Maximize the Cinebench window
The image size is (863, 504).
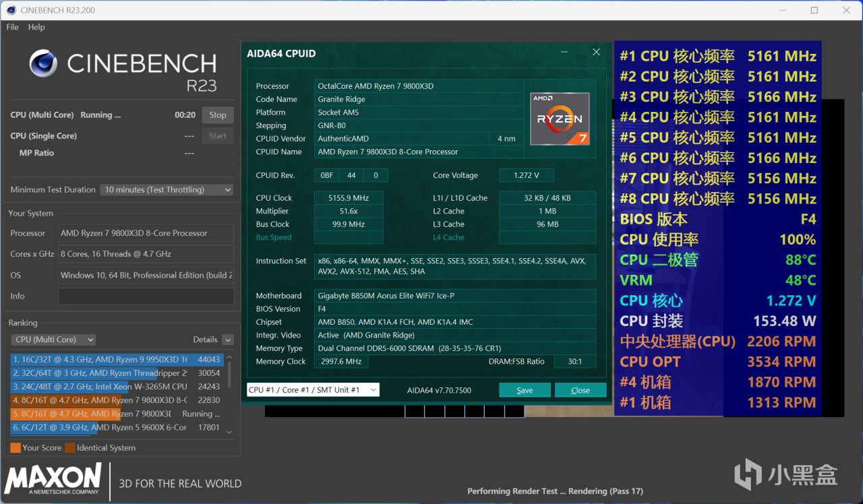pyautogui.click(x=814, y=10)
